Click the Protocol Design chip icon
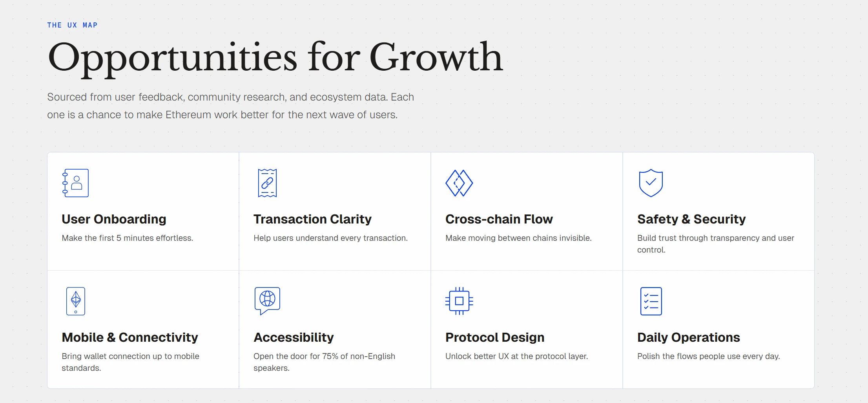Screen dimensions: 868x403 [x=459, y=301]
